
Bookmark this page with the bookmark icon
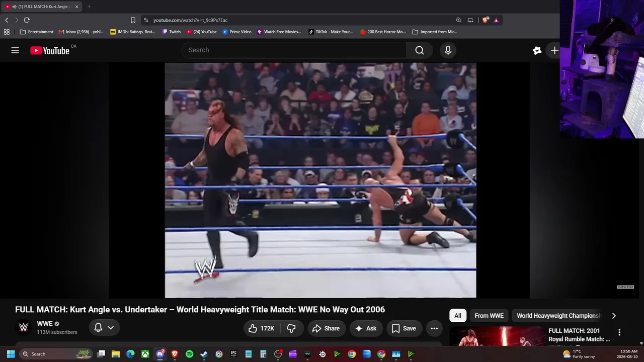point(133,20)
